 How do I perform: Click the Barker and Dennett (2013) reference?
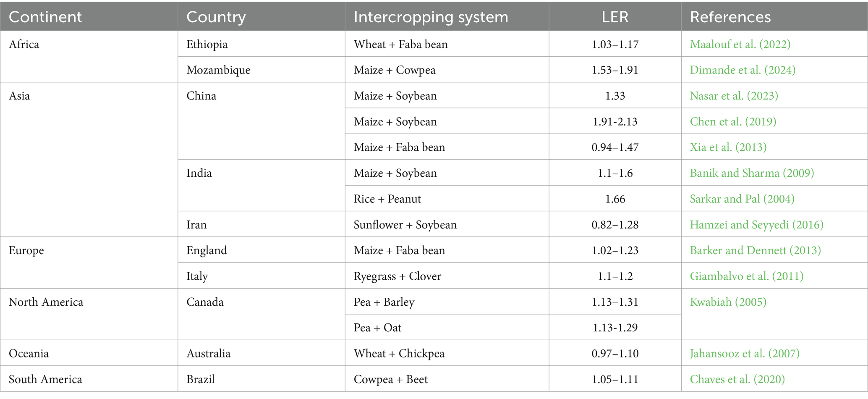[x=755, y=250]
